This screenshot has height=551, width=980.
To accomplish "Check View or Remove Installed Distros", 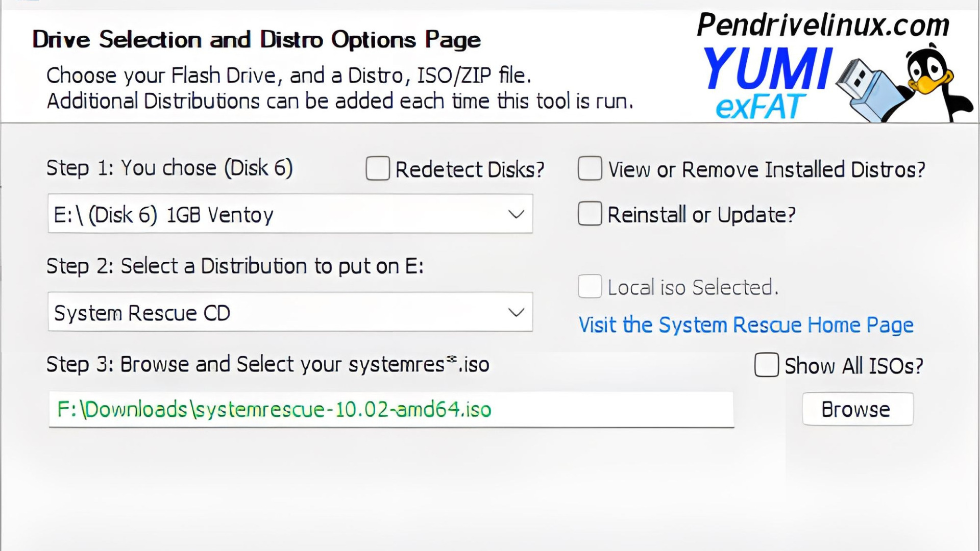I will 590,169.
